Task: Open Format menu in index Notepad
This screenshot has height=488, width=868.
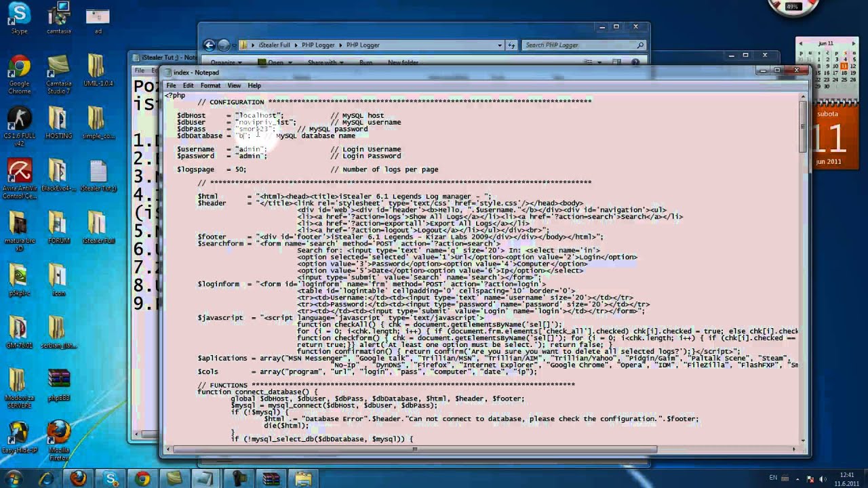Action: 210,85
